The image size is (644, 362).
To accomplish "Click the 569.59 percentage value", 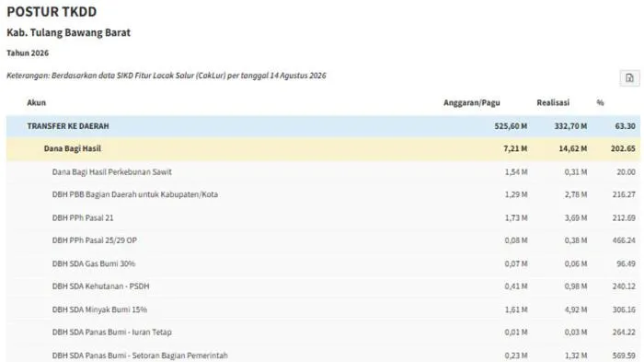I will (x=624, y=355).
